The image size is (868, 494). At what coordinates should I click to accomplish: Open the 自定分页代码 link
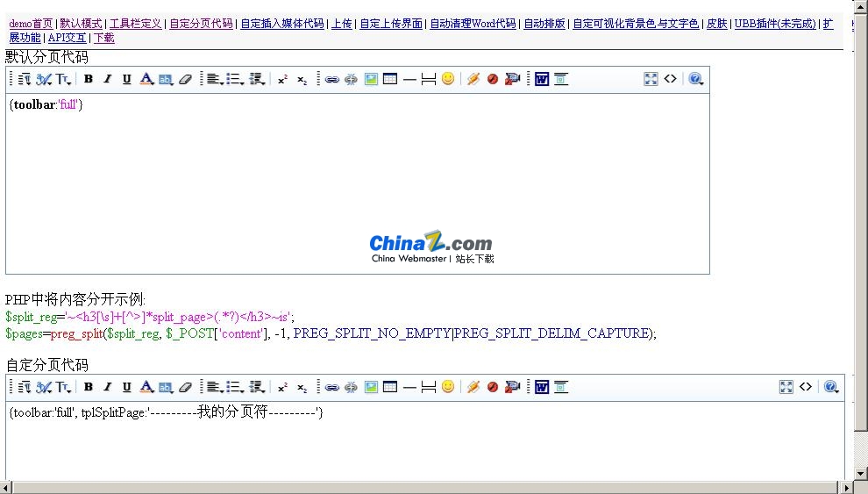201,24
